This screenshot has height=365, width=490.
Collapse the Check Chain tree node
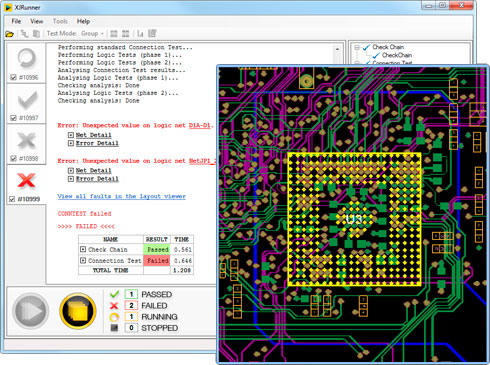(x=357, y=47)
